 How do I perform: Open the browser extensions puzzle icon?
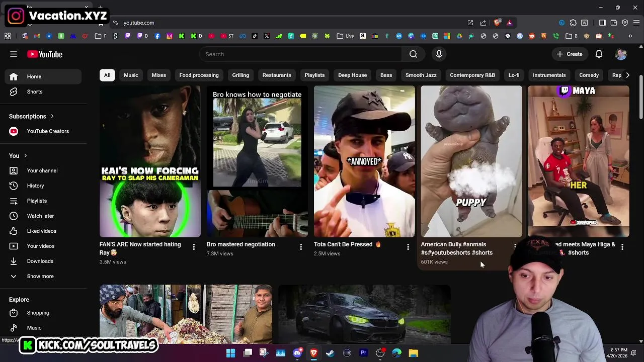tap(573, 23)
